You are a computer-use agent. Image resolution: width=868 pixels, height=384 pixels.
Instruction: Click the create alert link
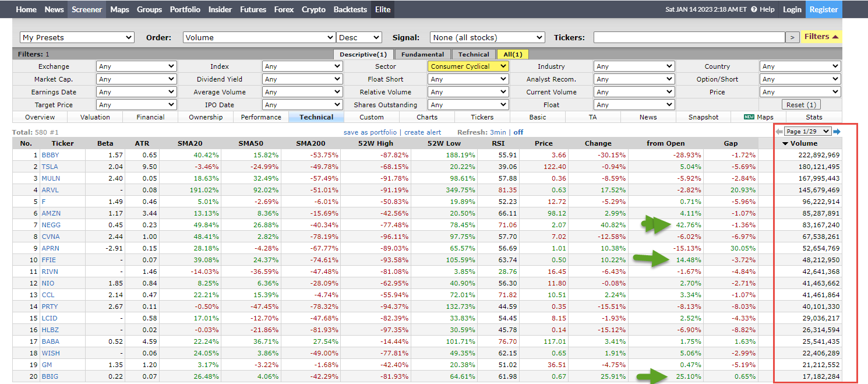tap(422, 132)
